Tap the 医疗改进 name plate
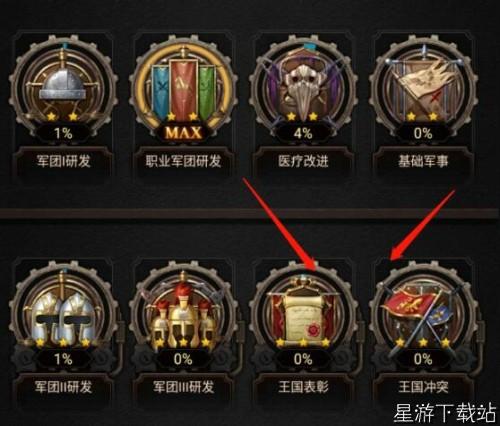Screen dimensions: 500x426 [303, 161]
